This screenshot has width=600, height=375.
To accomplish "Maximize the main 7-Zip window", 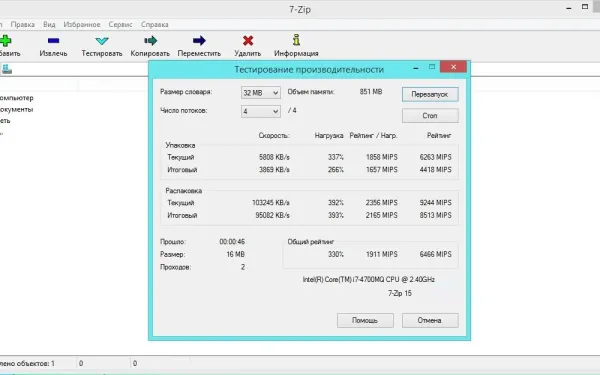I will coord(585,7).
